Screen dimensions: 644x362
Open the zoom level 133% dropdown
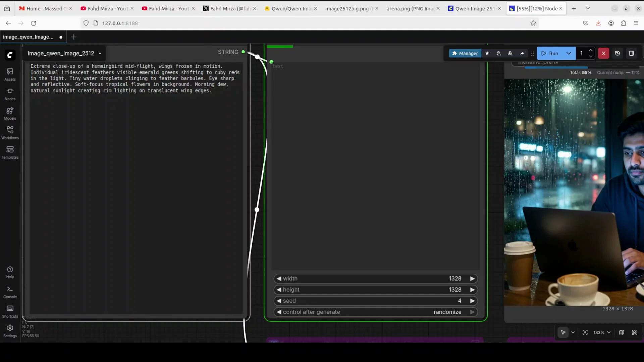(x=602, y=333)
